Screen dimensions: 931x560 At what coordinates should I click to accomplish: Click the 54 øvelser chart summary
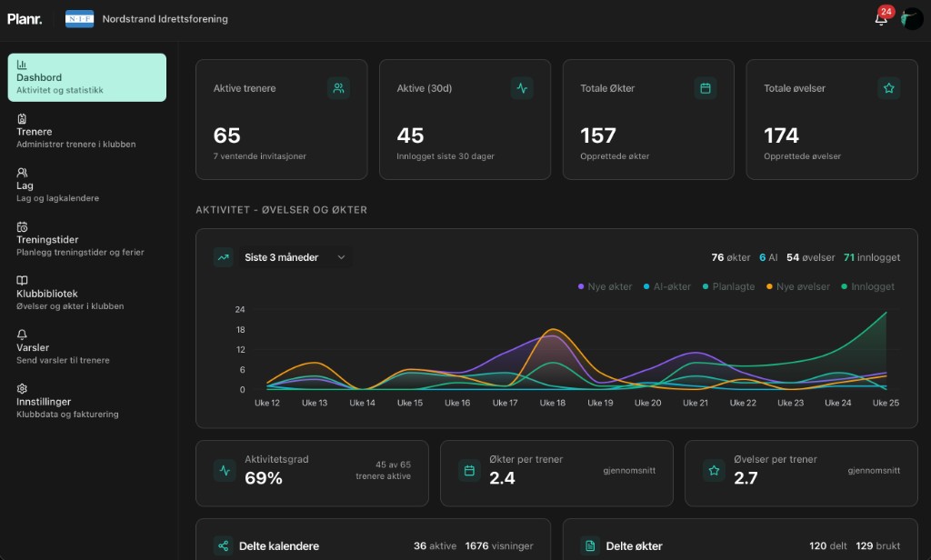(x=810, y=257)
